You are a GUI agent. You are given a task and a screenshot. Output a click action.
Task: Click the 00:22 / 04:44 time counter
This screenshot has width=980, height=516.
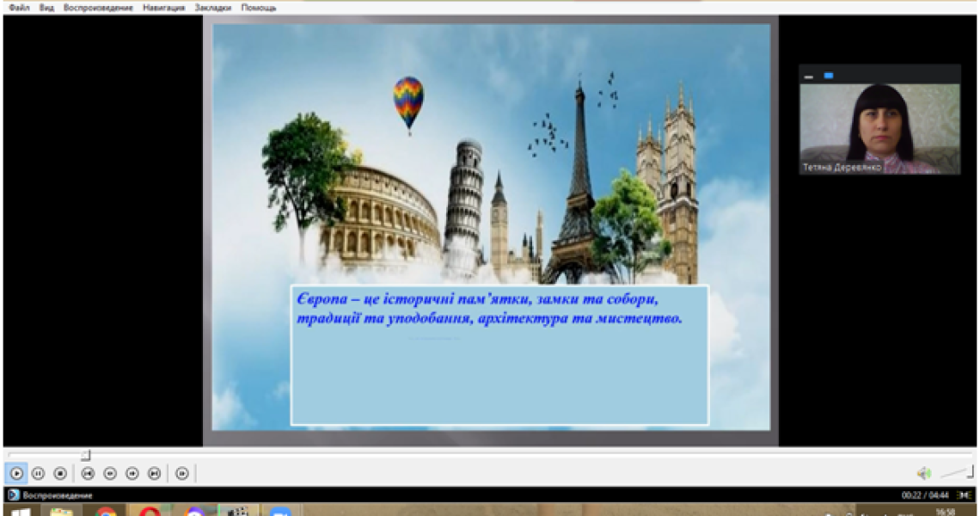(925, 495)
